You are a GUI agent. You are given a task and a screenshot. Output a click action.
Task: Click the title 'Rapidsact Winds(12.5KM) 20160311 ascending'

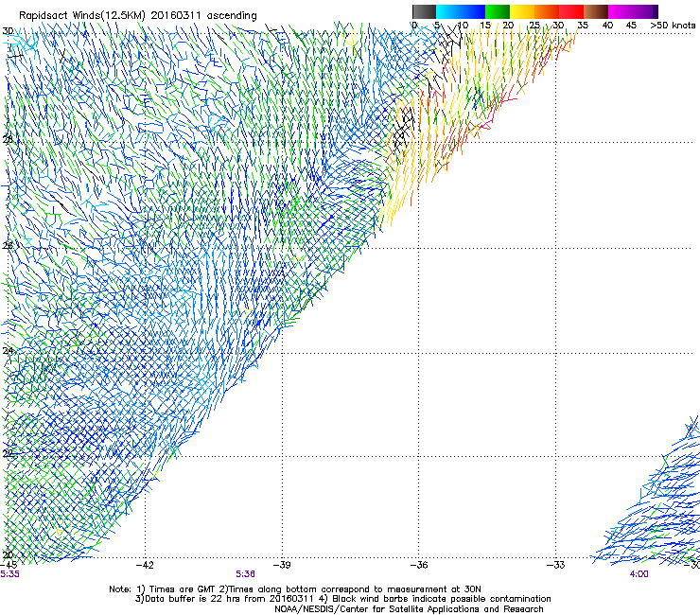(x=138, y=16)
